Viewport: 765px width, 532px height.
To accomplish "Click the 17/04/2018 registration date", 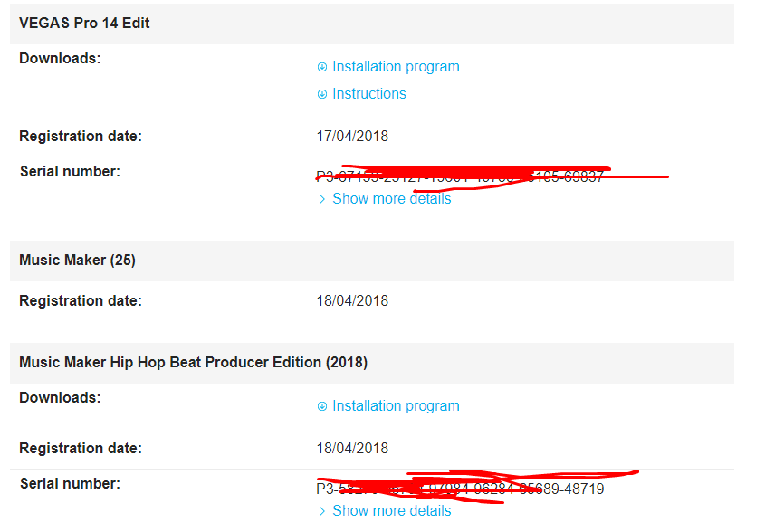I will [x=352, y=137].
